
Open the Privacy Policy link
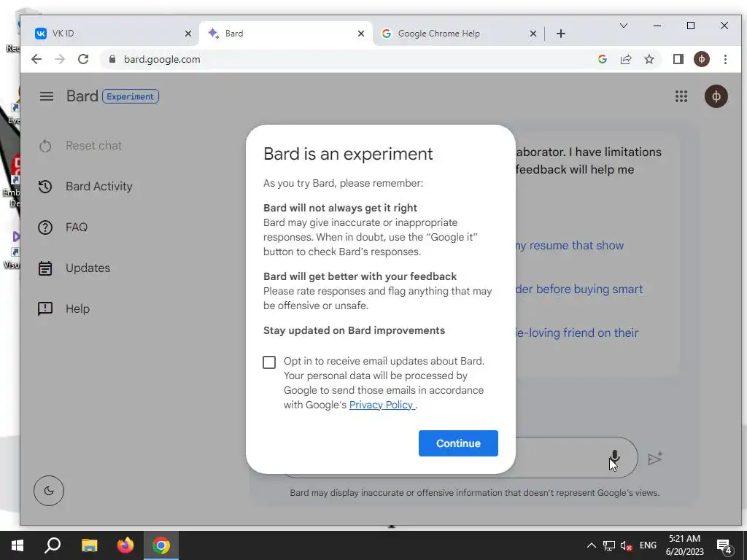click(382, 405)
